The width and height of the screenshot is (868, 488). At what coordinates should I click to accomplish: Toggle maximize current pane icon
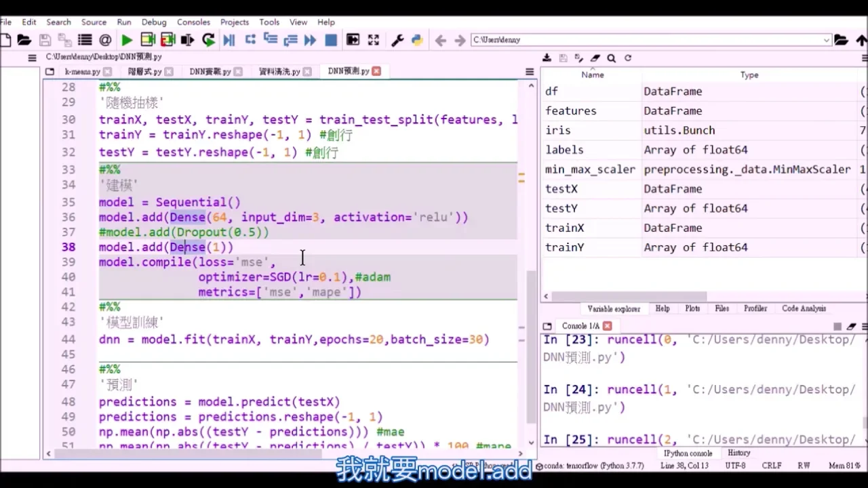353,41
